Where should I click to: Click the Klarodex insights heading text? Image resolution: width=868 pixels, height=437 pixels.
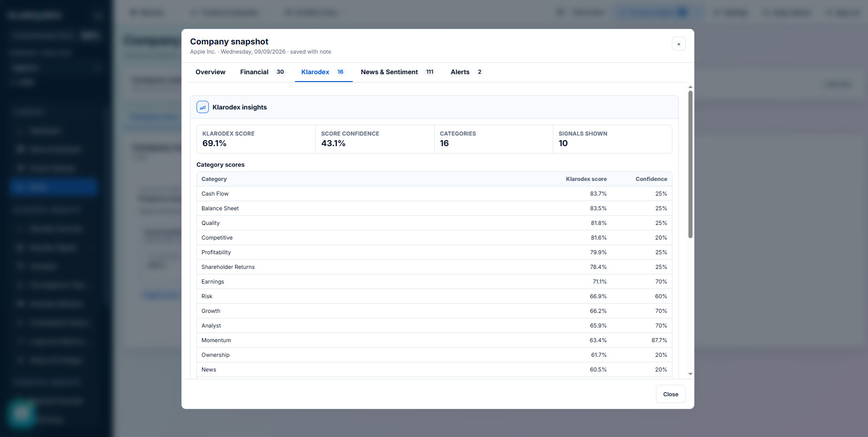click(x=240, y=107)
